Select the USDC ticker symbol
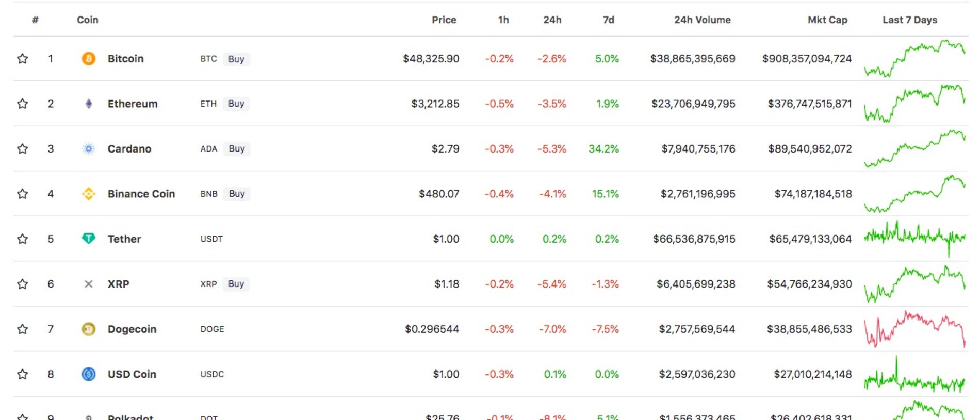This screenshot has height=420, width=980. coord(212,374)
